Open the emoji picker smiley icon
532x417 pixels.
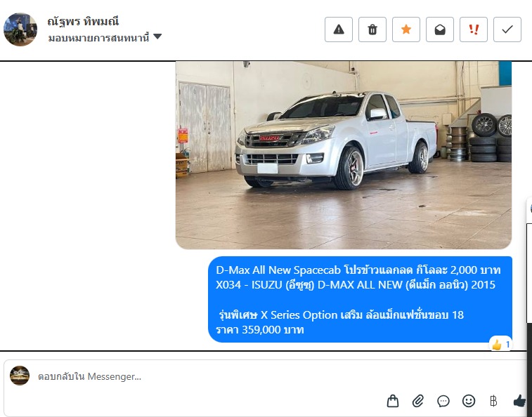point(469,401)
